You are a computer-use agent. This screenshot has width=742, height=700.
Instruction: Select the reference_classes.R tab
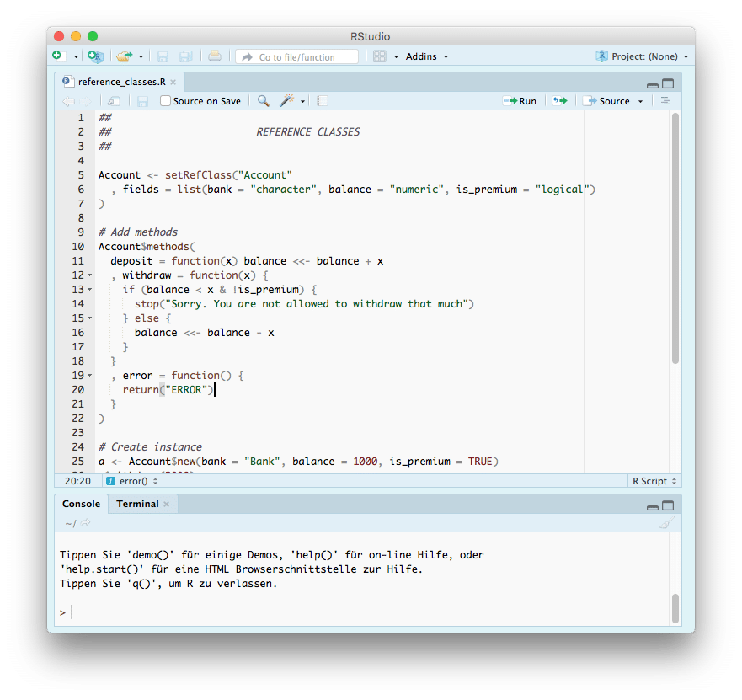pyautogui.click(x=121, y=82)
